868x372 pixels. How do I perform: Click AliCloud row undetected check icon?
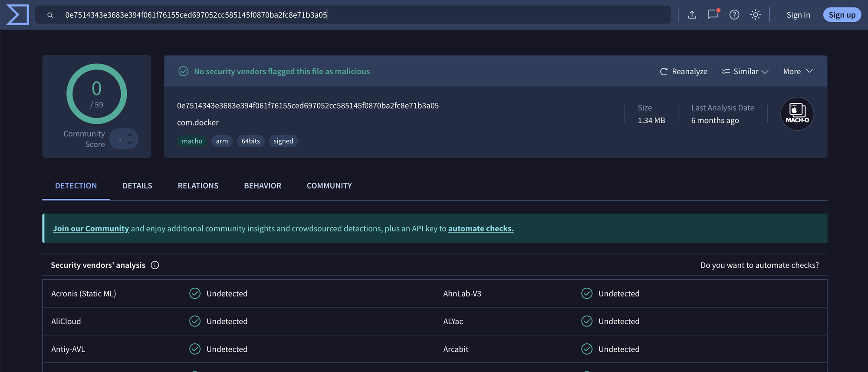195,321
